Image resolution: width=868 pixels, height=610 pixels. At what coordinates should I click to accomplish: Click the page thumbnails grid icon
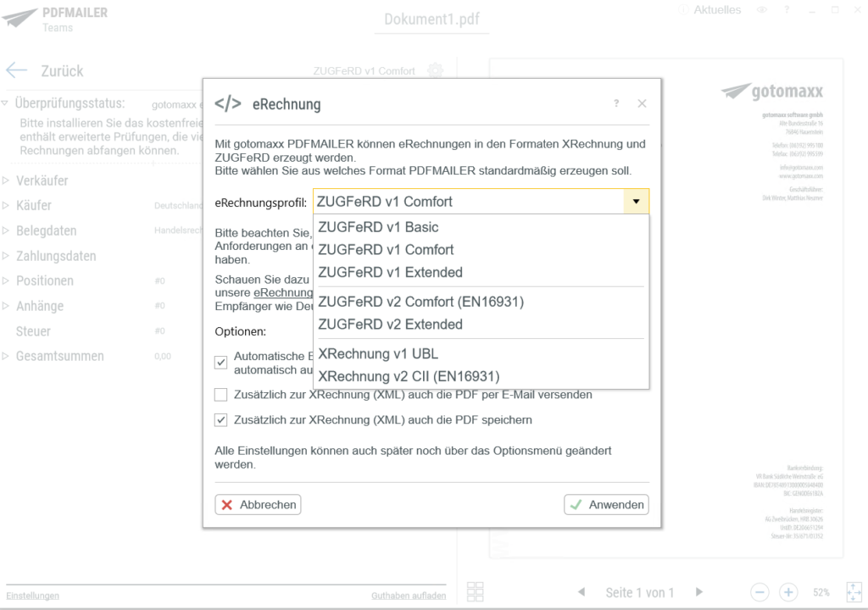[475, 591]
